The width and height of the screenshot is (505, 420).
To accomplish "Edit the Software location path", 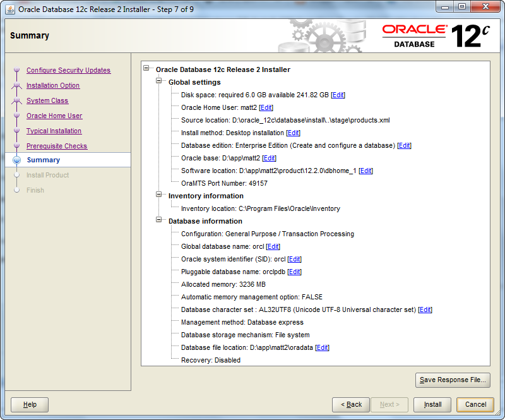I will [x=366, y=171].
